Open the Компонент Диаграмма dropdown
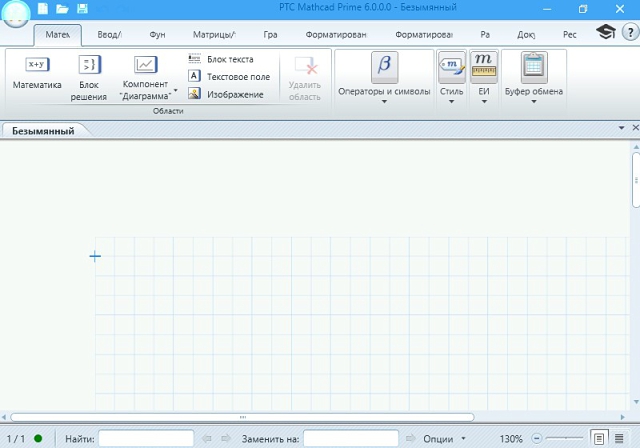 point(176,91)
